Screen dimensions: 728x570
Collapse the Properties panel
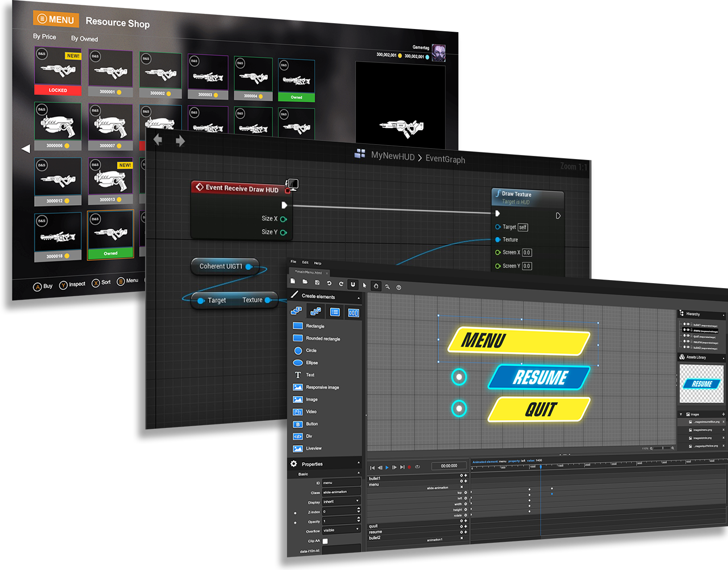[x=358, y=462]
